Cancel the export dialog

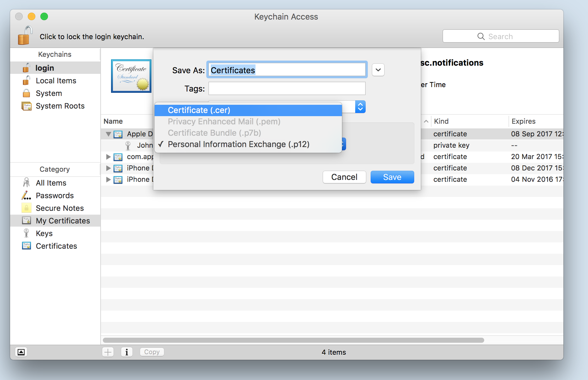(x=344, y=177)
